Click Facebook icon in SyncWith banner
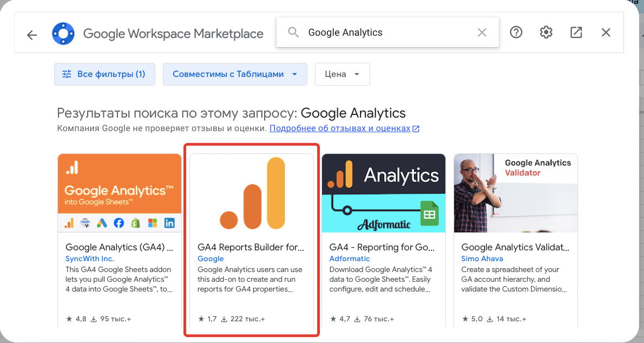 click(x=119, y=223)
